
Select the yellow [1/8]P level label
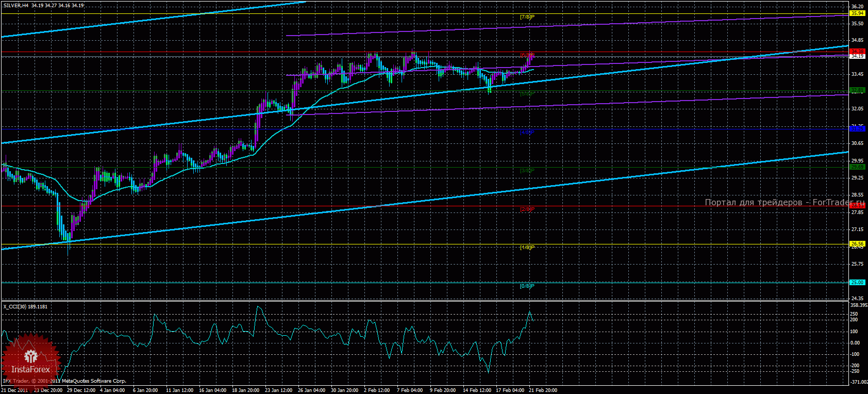[x=527, y=248]
